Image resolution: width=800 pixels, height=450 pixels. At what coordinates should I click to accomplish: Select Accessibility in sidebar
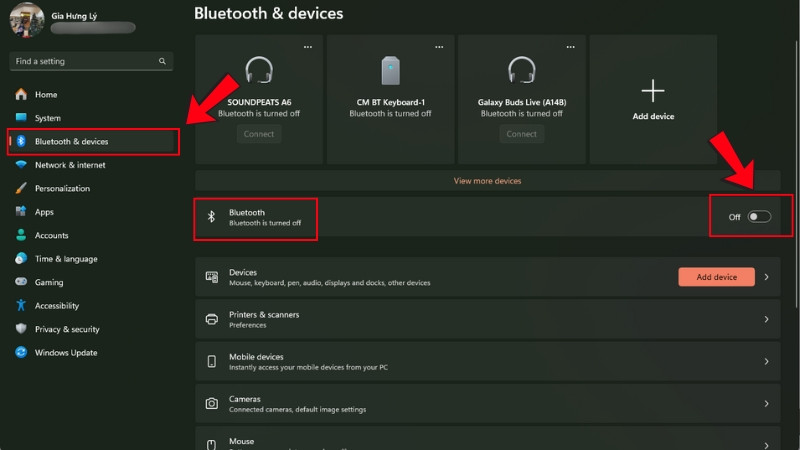coord(91,306)
